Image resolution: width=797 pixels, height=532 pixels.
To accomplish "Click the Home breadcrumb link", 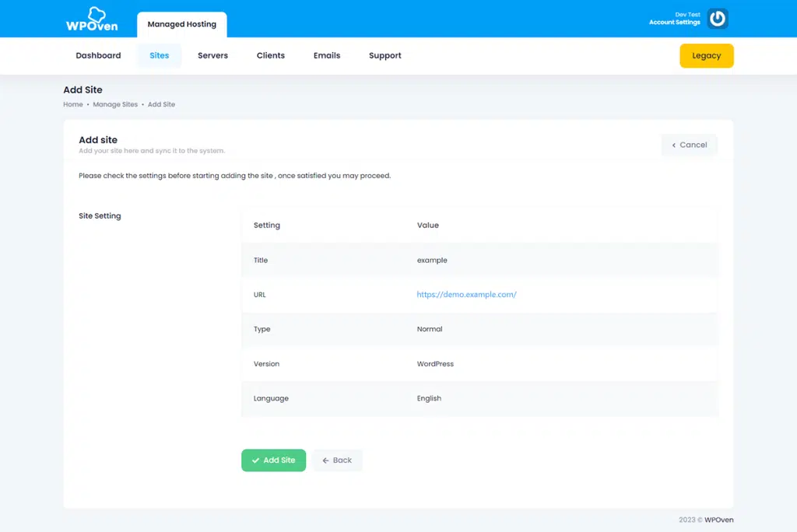I will tap(72, 104).
